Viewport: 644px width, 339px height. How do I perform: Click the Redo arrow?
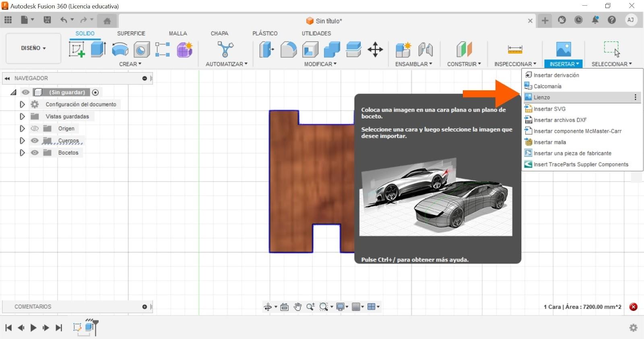[83, 20]
